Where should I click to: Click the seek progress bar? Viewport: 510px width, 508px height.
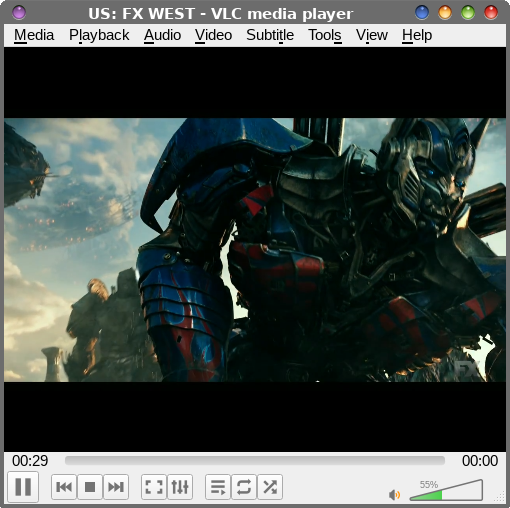(x=255, y=461)
